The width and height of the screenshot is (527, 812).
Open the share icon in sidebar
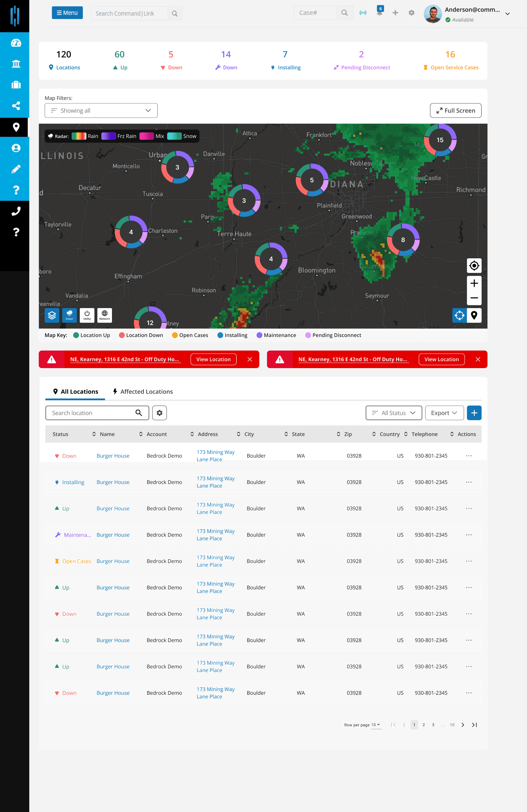tap(16, 106)
